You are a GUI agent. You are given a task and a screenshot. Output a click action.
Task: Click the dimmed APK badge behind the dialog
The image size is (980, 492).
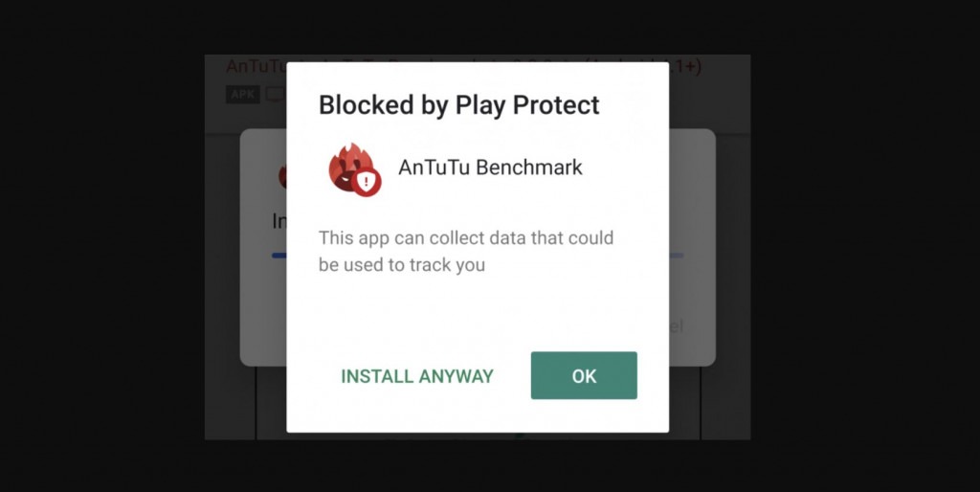pos(242,95)
